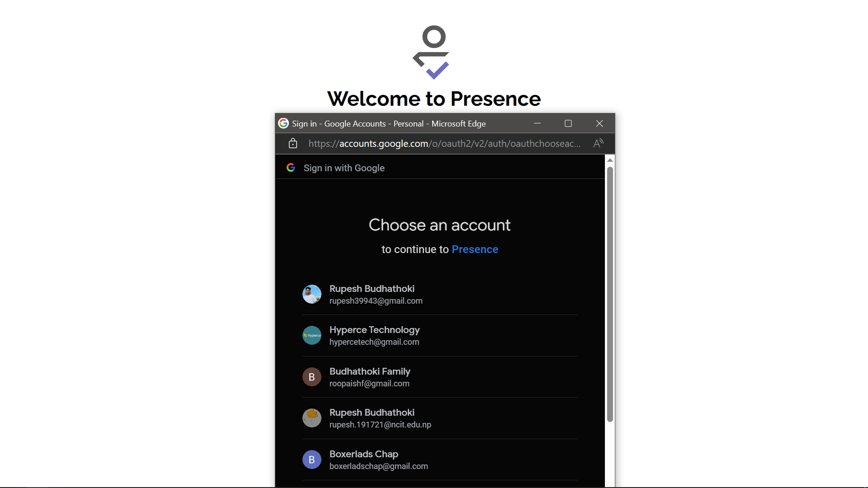
Task: Click the Google G icon beside Sign in with Google
Action: 291,168
